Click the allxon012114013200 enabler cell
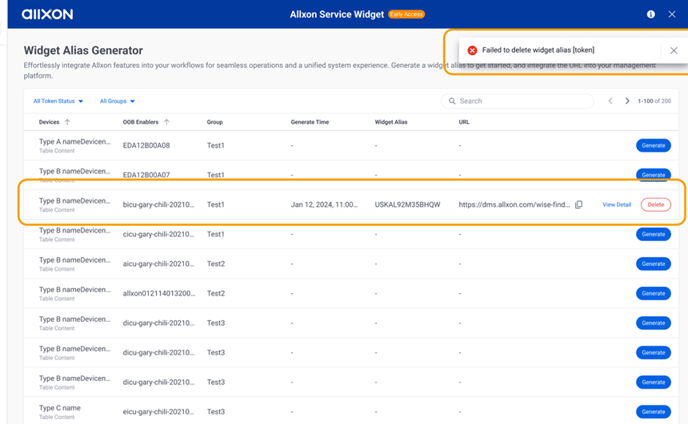Viewport: 688px width, 424px height. click(x=159, y=293)
